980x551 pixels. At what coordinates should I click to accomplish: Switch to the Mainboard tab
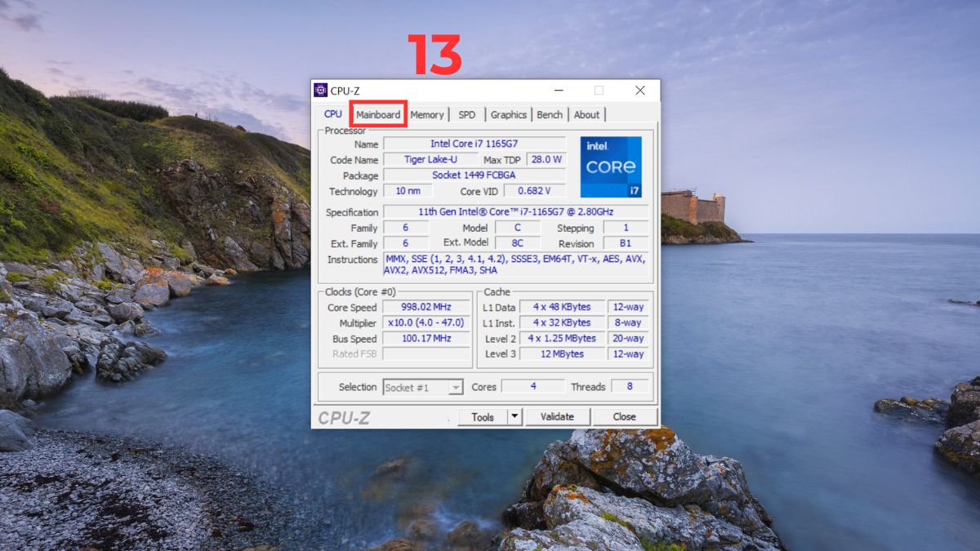(378, 115)
